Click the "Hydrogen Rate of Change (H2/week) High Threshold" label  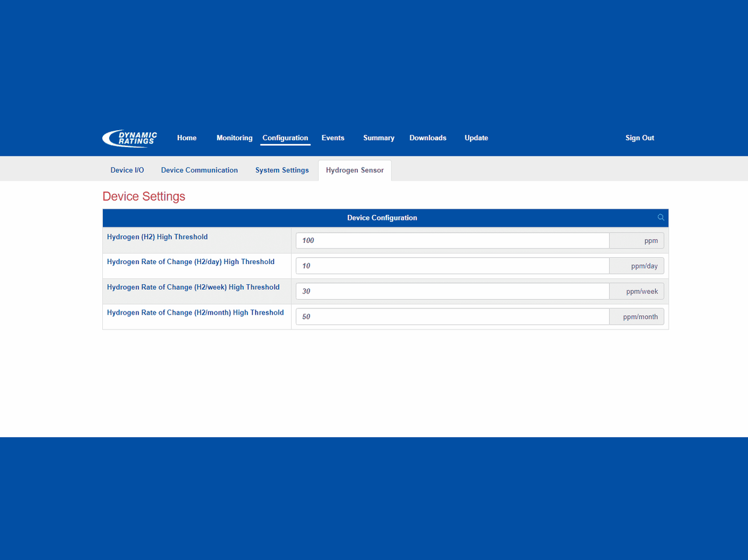(193, 288)
